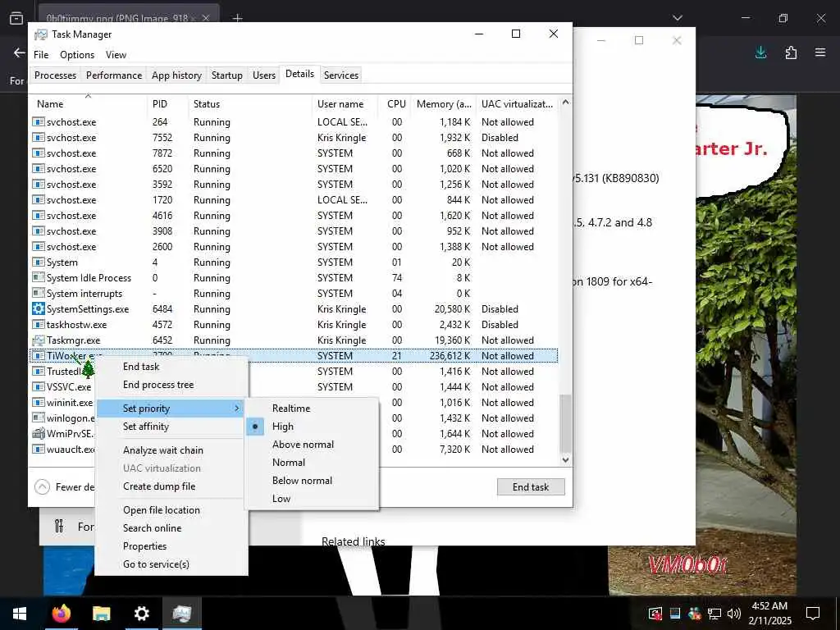Choose Search online in context menu

[171, 528]
